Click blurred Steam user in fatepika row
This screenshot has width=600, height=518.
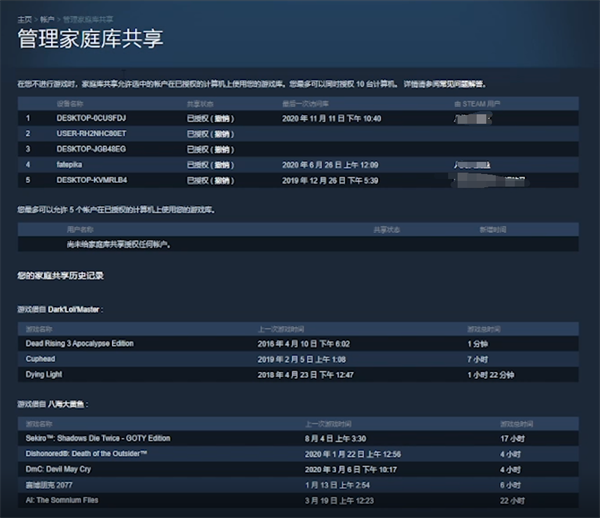(472, 165)
